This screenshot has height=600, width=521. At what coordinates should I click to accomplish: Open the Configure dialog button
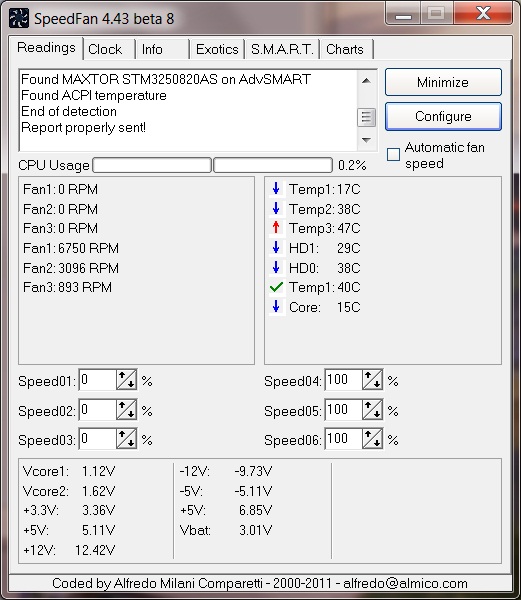click(443, 116)
